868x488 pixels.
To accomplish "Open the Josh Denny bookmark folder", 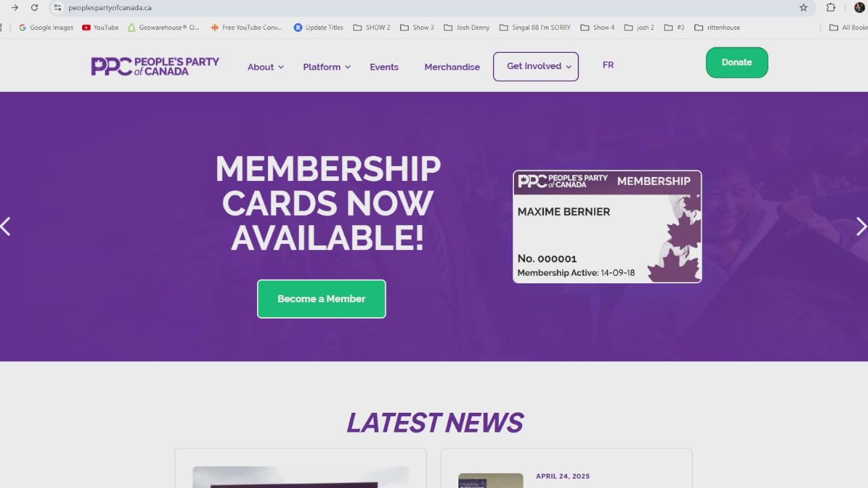I will click(x=467, y=28).
